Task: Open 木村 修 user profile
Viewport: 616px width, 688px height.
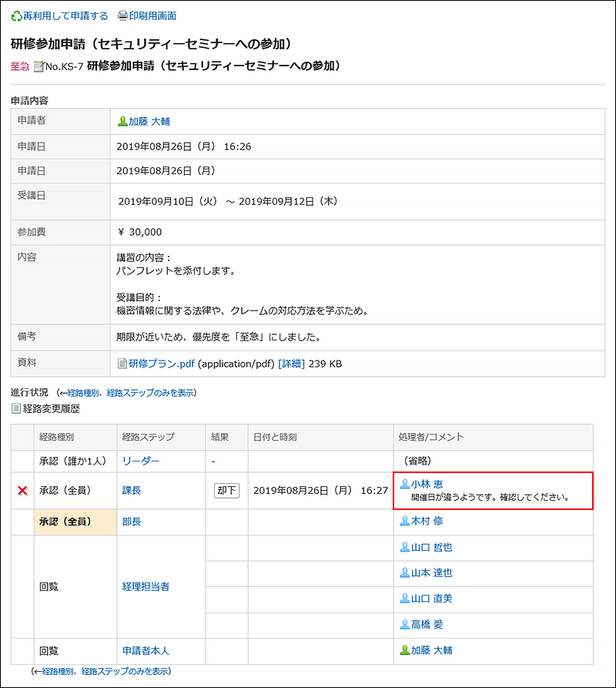Action: [x=427, y=521]
